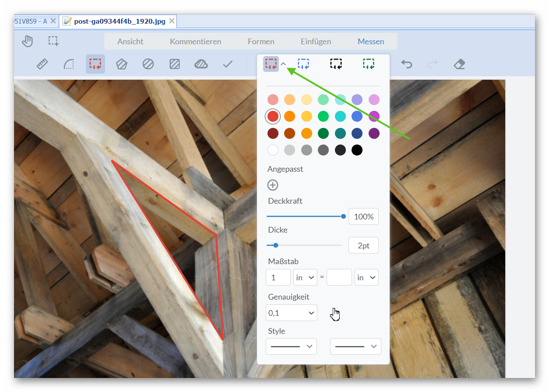
Task: Click the undo arrow icon
Action: tap(407, 64)
